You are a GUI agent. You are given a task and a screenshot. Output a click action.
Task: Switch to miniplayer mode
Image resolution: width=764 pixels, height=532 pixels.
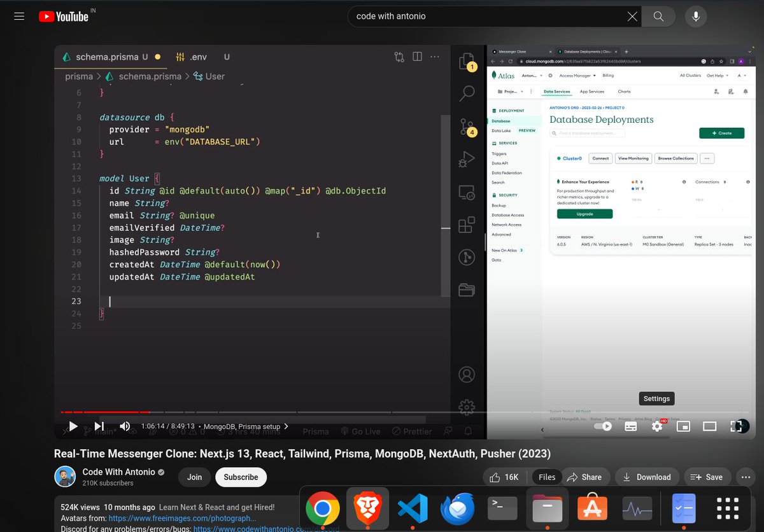pos(683,426)
